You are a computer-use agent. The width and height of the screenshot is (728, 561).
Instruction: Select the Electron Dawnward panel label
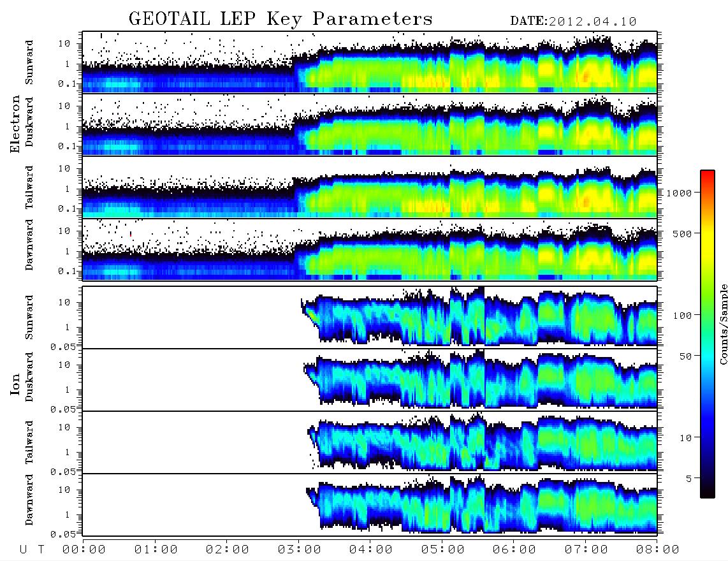[29, 245]
